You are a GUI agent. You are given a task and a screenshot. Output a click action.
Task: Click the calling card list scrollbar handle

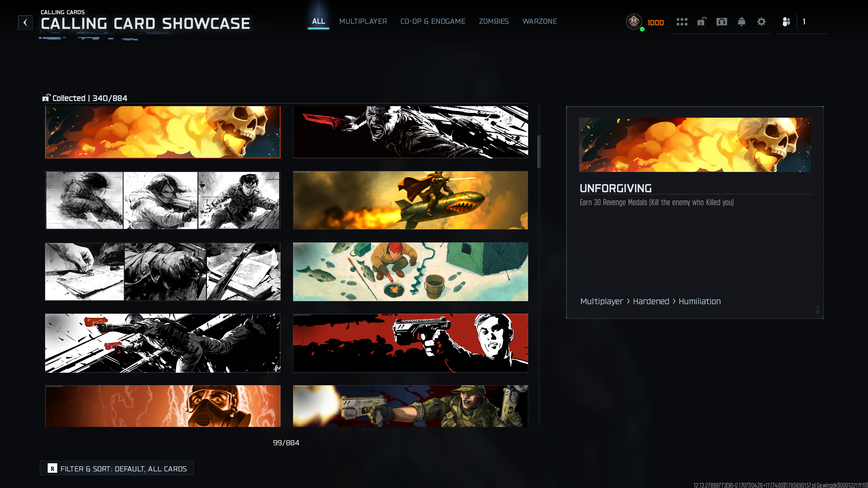539,152
